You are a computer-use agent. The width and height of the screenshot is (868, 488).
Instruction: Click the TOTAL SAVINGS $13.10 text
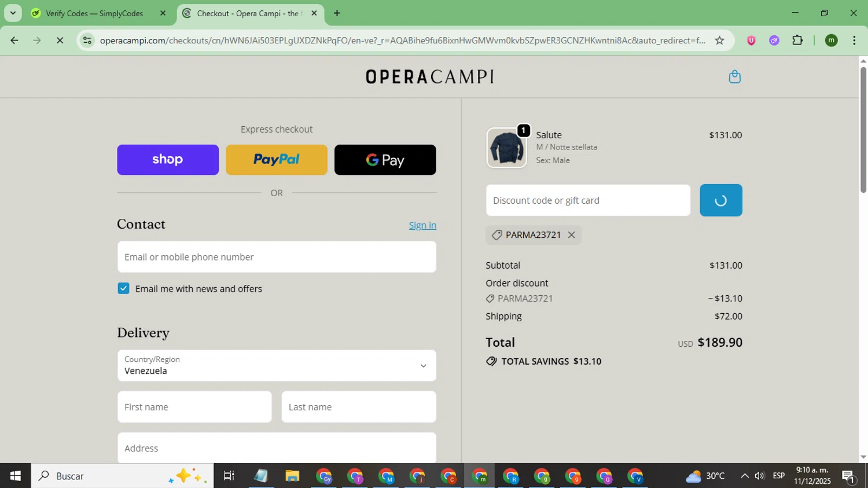point(551,361)
